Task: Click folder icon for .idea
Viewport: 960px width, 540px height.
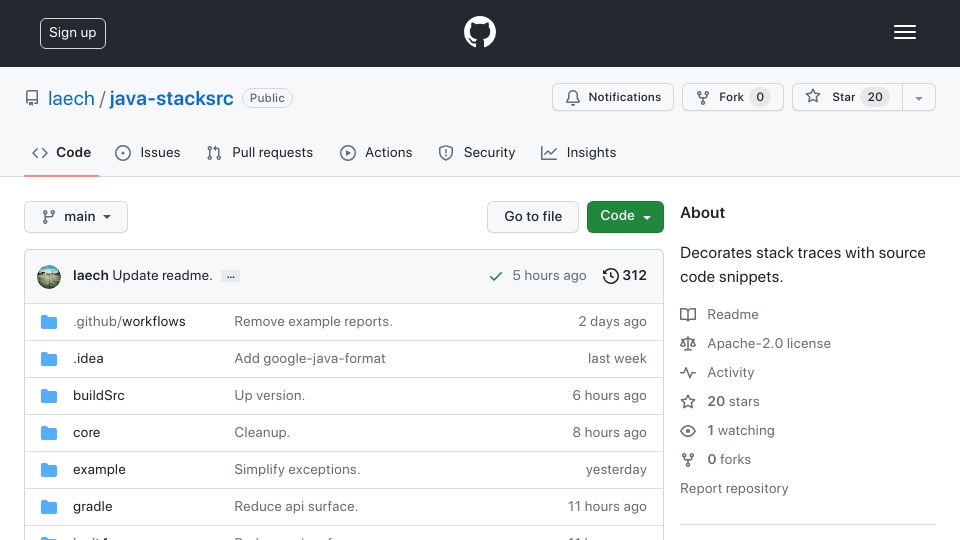Action: coord(49,359)
